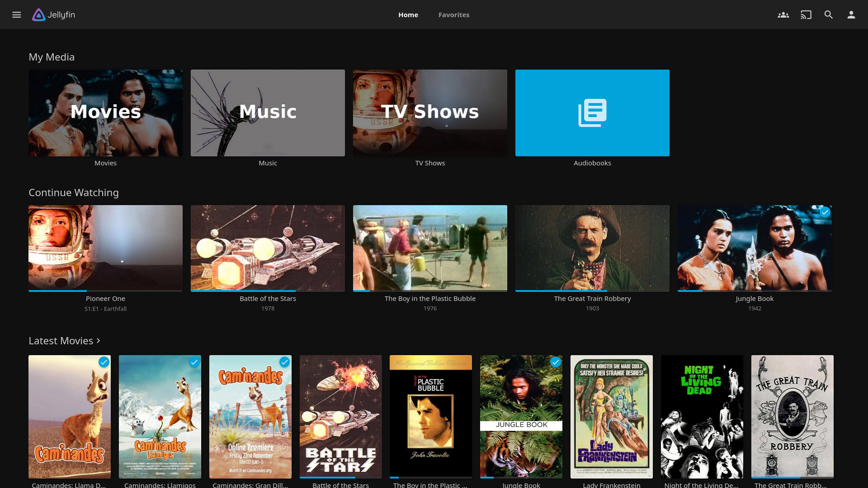Open the cast to device icon
868x488 pixels.
point(806,14)
